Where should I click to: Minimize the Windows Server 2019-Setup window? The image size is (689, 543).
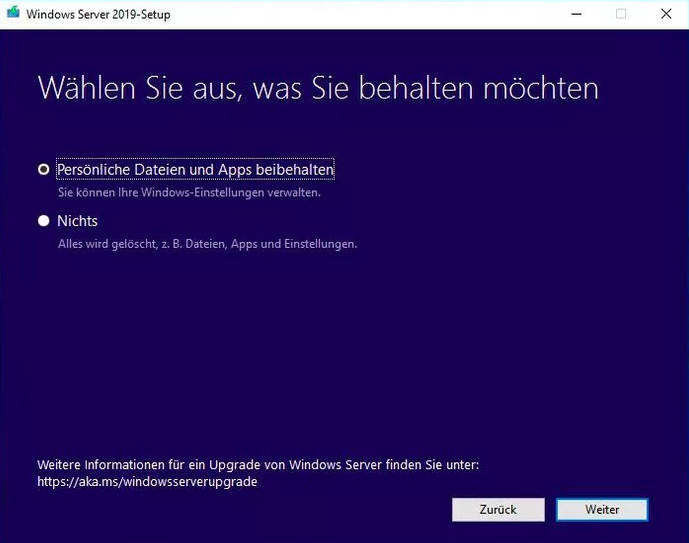tap(577, 14)
